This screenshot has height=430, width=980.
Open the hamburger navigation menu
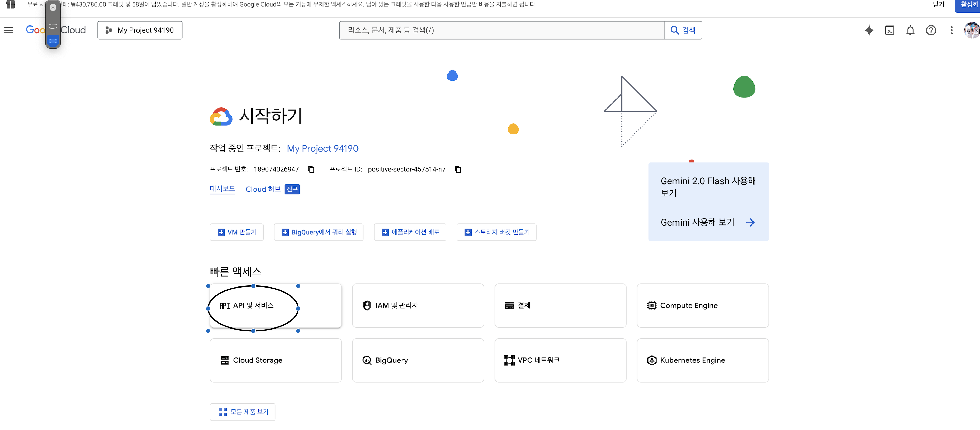pyautogui.click(x=9, y=30)
